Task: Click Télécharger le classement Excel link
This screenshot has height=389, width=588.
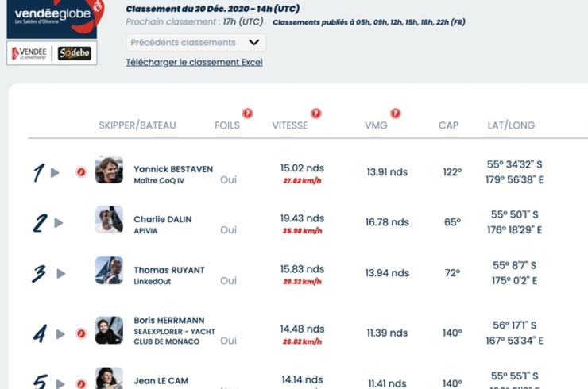Action: 194,62
